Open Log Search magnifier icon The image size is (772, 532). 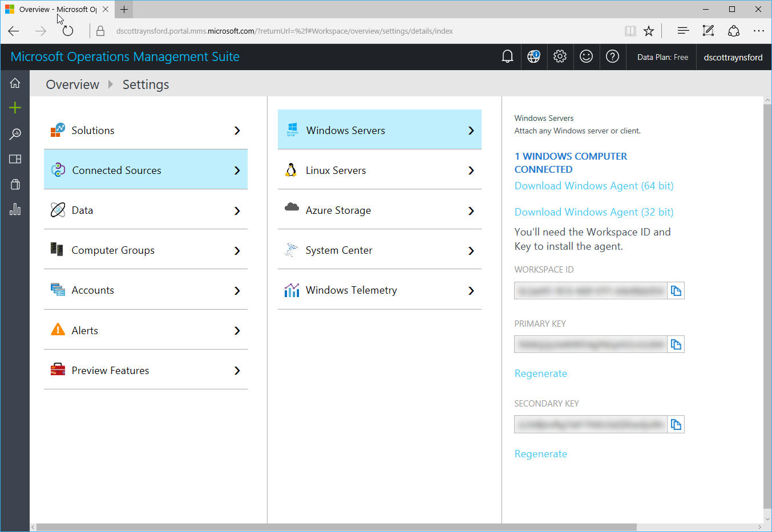[15, 134]
